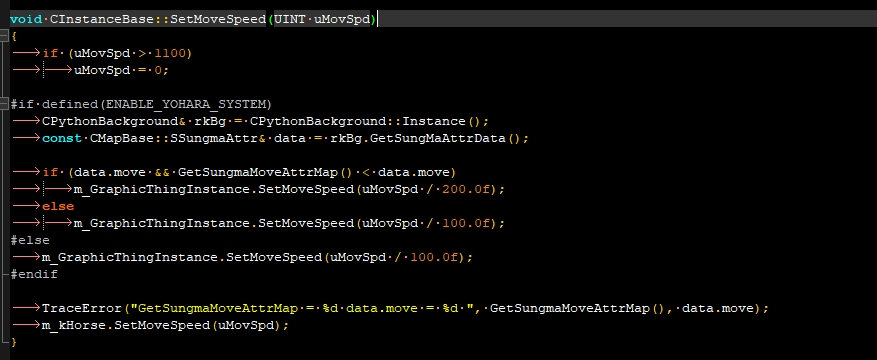Image resolution: width=877 pixels, height=360 pixels.
Task: Click ENABLE_YOHARA_SYSTEM macro name
Action: (186, 104)
